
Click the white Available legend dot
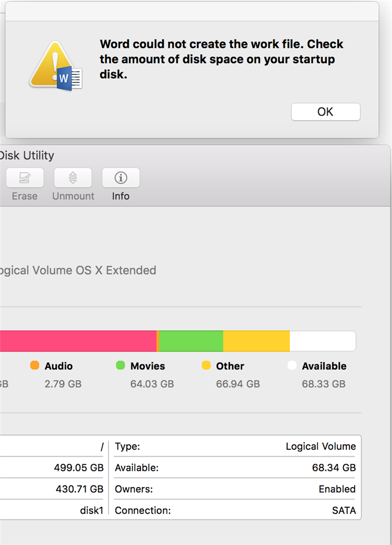coord(292,365)
